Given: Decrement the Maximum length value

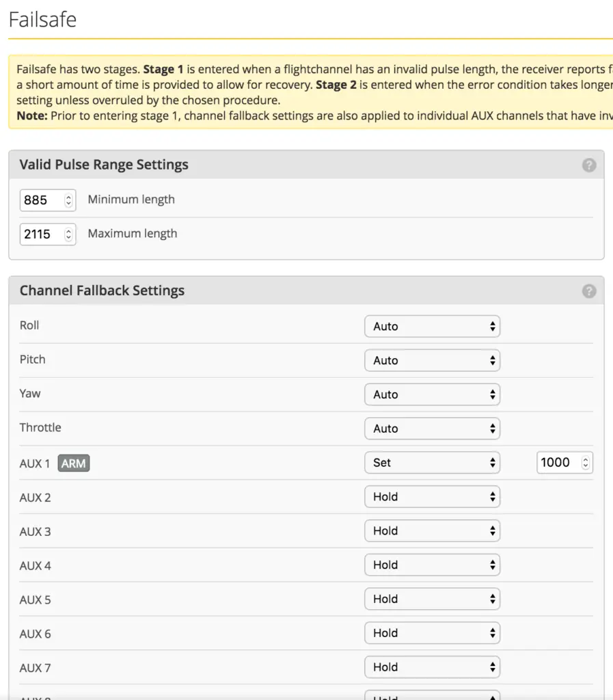Looking at the screenshot, I should (x=68, y=238).
